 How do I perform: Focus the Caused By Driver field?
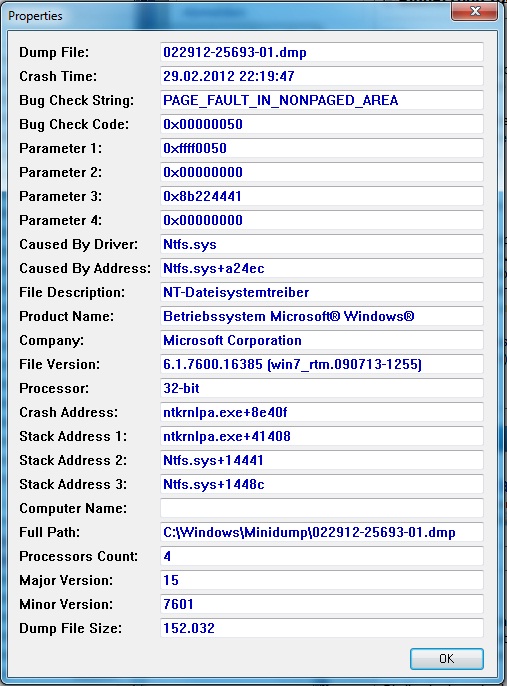point(322,244)
